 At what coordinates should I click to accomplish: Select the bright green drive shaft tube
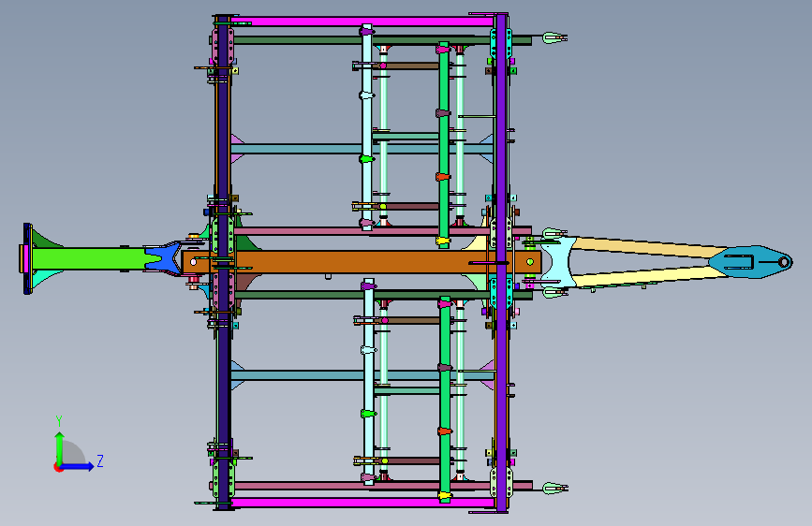coord(89,258)
